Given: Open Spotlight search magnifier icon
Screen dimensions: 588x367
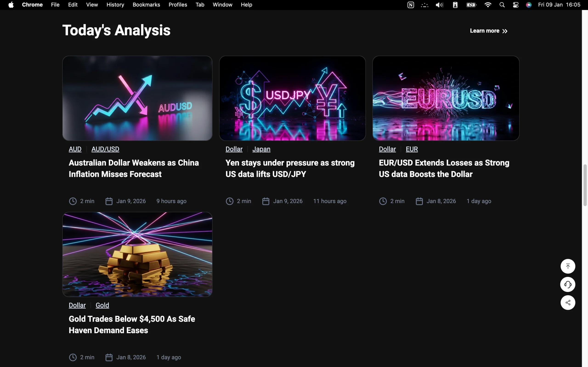Looking at the screenshot, I should (502, 5).
